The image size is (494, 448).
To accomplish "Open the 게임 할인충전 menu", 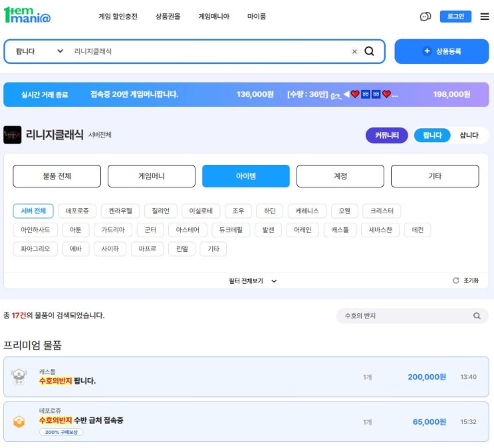I will (118, 17).
